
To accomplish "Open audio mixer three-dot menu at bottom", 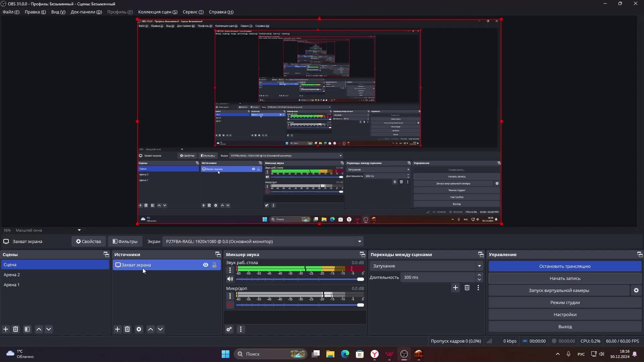I will coord(241,329).
